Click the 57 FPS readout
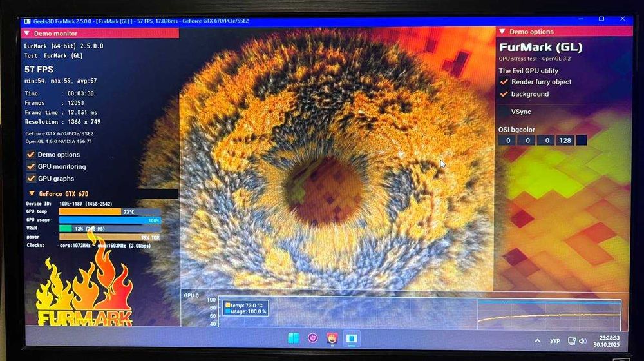This screenshot has height=361, width=644. point(39,70)
